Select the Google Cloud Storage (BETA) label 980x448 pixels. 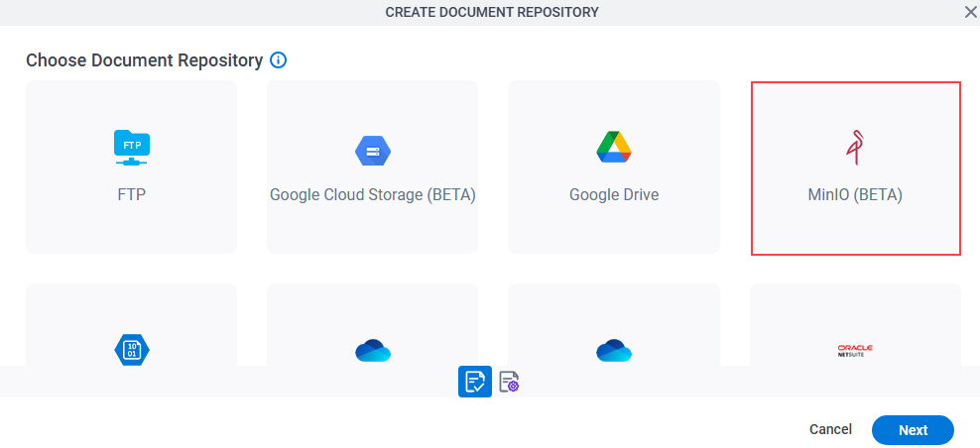pos(373,195)
